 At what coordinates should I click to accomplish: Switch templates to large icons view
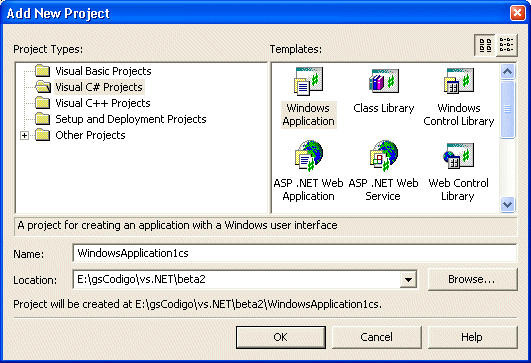485,45
